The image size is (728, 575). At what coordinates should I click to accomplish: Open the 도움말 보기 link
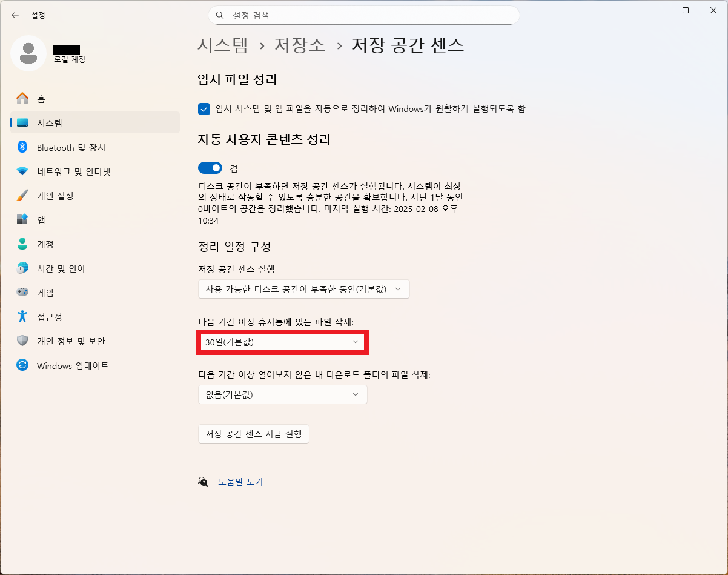click(240, 482)
